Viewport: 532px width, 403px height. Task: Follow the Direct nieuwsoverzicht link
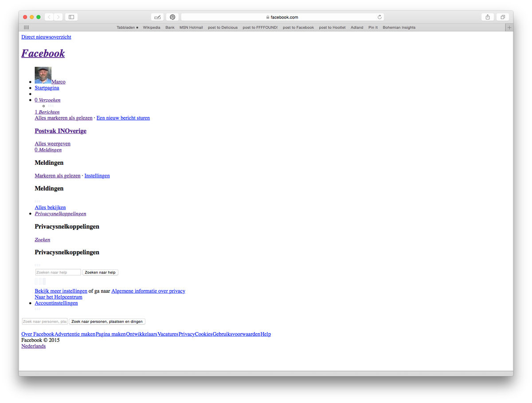click(x=46, y=37)
